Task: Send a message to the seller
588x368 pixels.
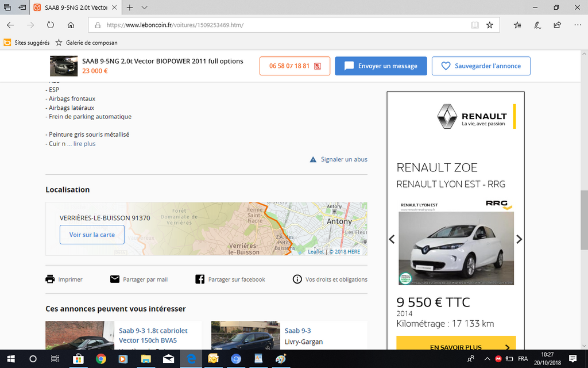Action: click(381, 66)
